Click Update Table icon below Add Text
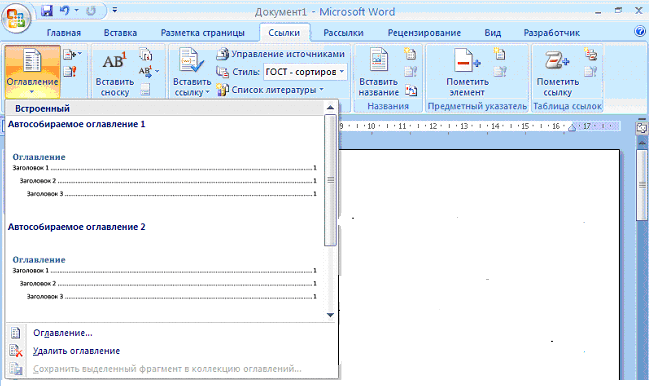653x386 pixels. point(70,72)
